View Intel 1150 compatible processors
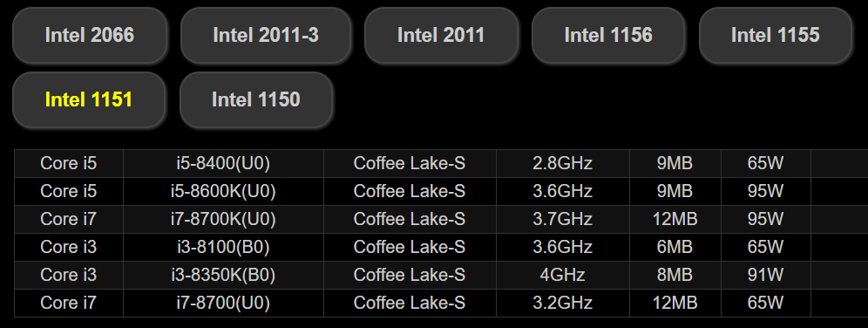868x328 pixels. 256,99
